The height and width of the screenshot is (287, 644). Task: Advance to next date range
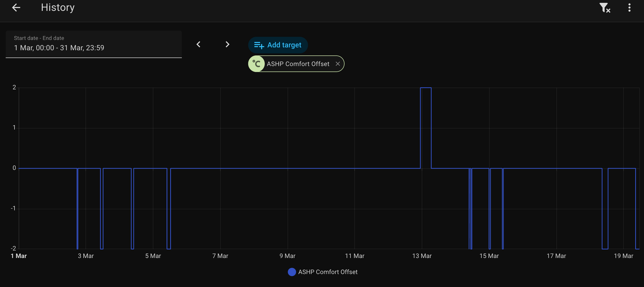pos(227,44)
